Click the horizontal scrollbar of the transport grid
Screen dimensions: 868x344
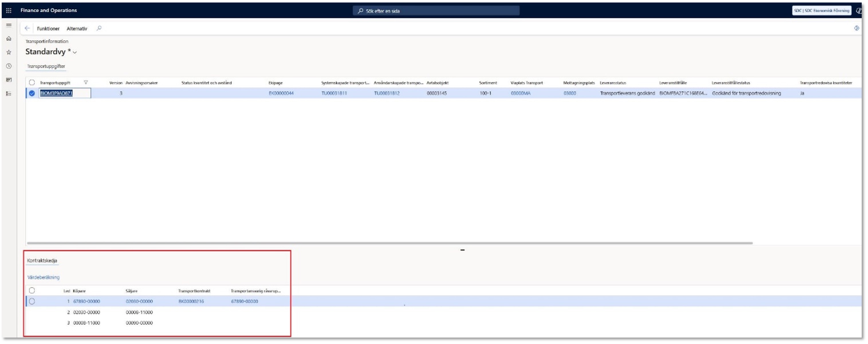tap(389, 243)
